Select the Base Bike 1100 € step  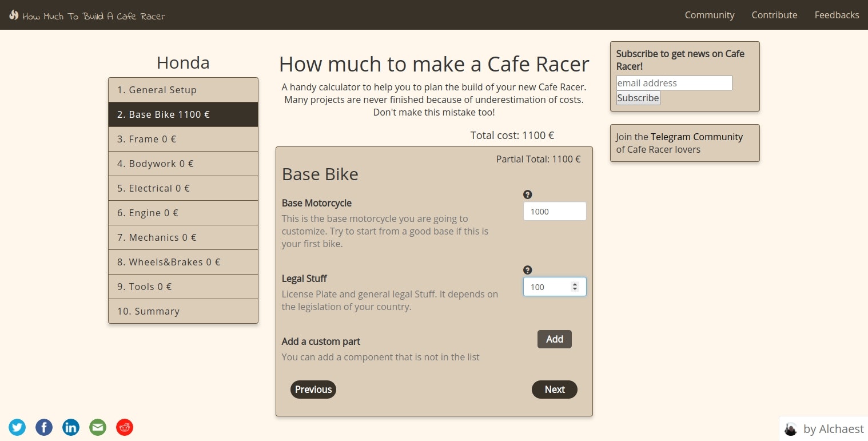[x=183, y=114]
